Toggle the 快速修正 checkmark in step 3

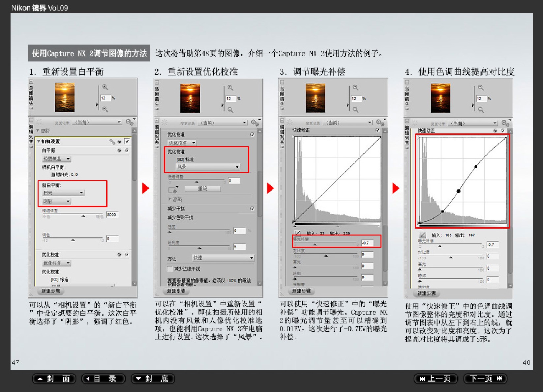377,130
